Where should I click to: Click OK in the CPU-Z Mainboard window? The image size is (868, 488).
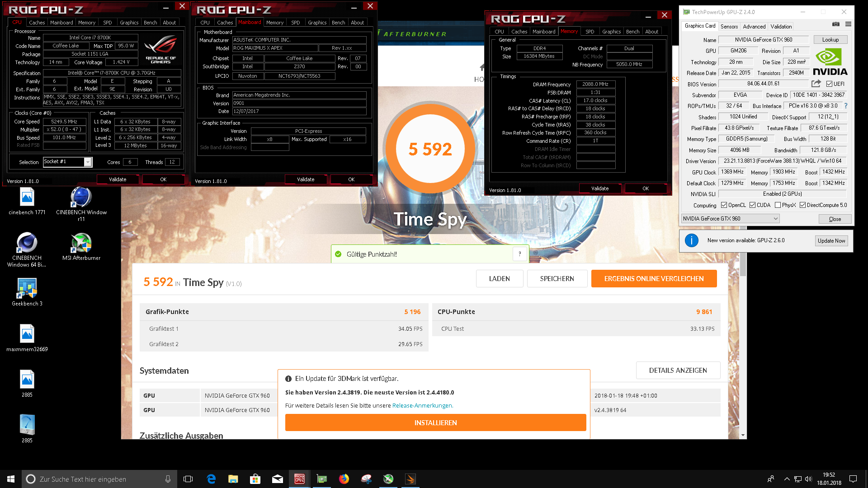click(351, 179)
